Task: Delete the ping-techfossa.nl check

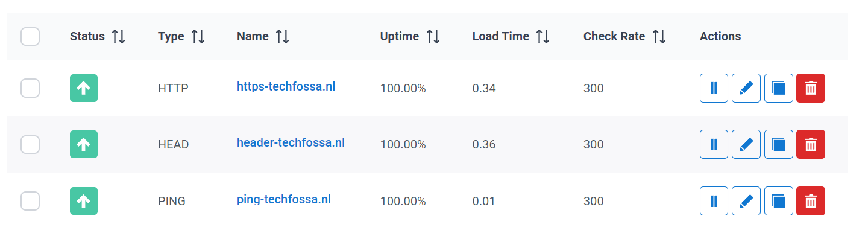Action: [x=811, y=201]
